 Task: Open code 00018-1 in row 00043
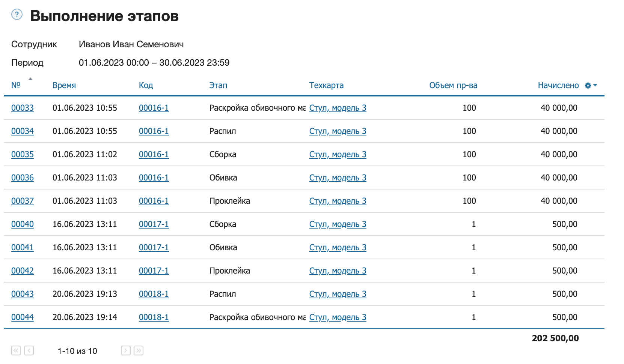(x=154, y=294)
